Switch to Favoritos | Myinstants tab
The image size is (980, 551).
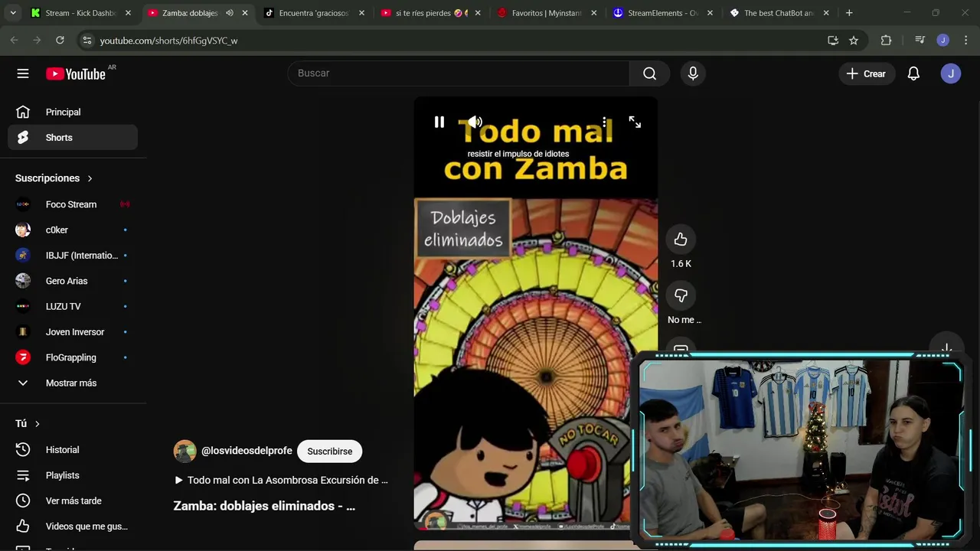click(x=547, y=13)
